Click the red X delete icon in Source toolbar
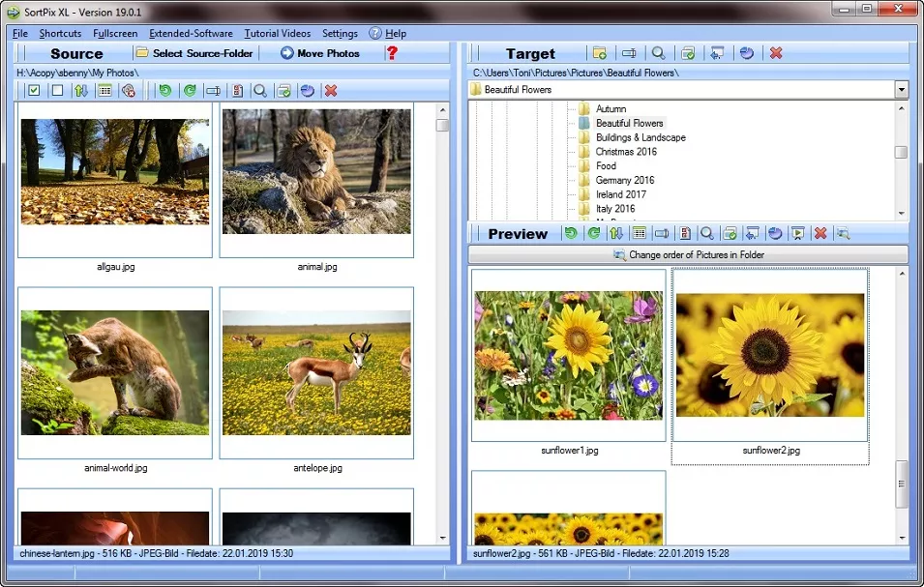The width and height of the screenshot is (924, 587). (331, 90)
